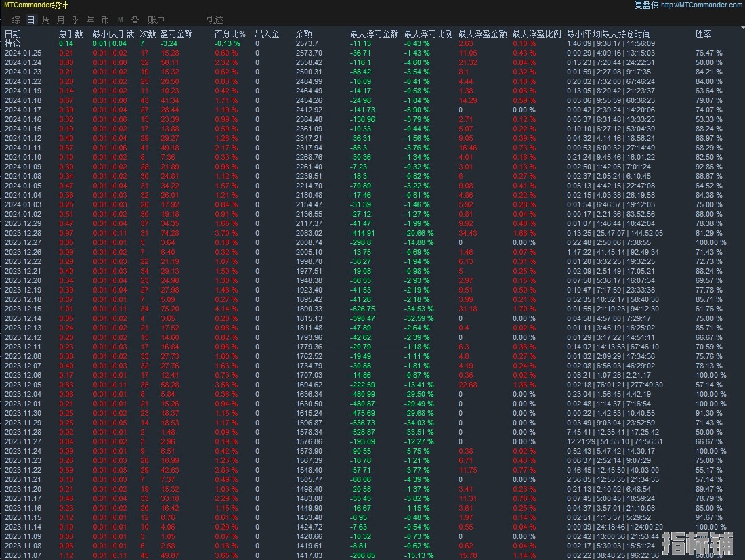Click profit amount 75.20
The height and width of the screenshot is (560, 745).
[169, 309]
